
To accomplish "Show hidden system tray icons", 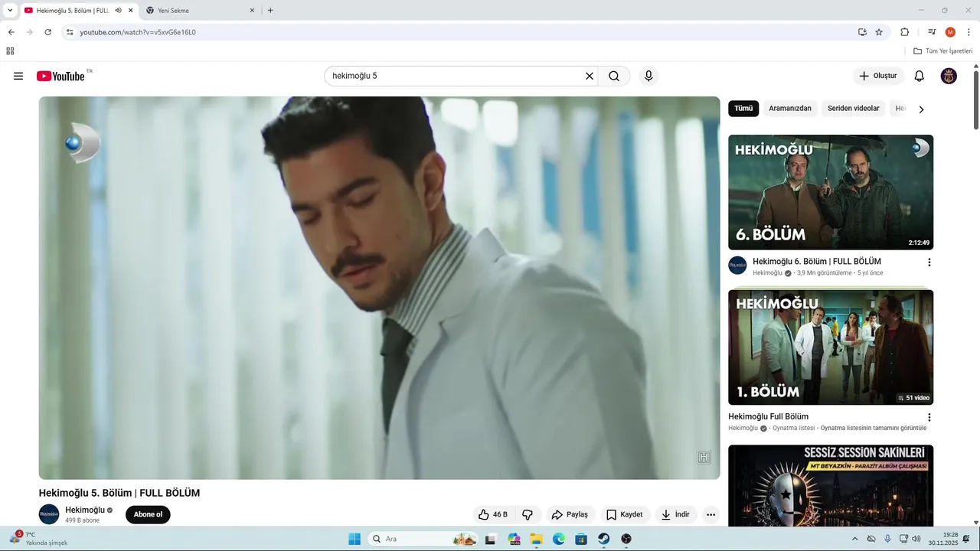I will point(855,539).
